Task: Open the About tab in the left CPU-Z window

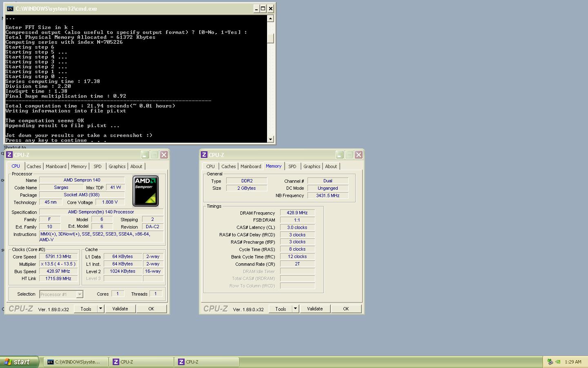Action: pyautogui.click(x=136, y=166)
